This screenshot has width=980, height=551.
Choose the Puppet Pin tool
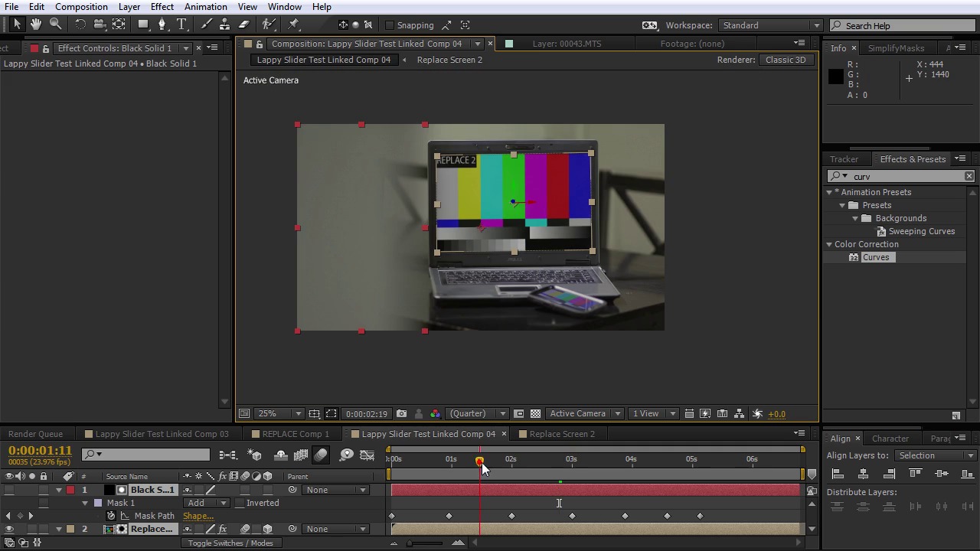pos(293,24)
